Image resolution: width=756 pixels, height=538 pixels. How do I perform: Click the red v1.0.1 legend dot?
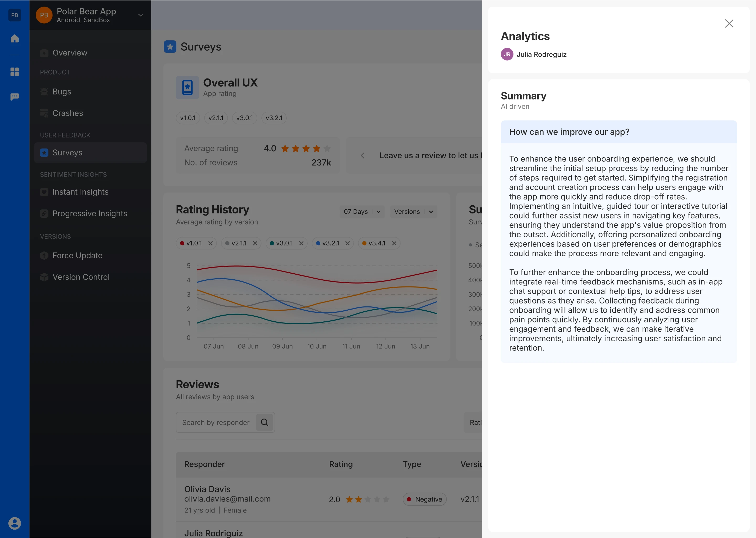[x=182, y=243]
